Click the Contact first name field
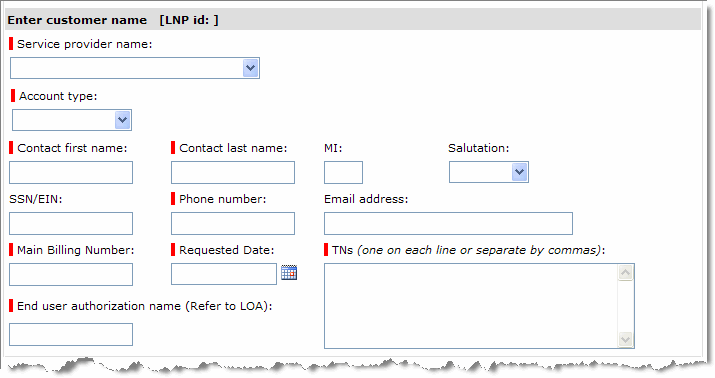The width and height of the screenshot is (715, 378). click(71, 172)
